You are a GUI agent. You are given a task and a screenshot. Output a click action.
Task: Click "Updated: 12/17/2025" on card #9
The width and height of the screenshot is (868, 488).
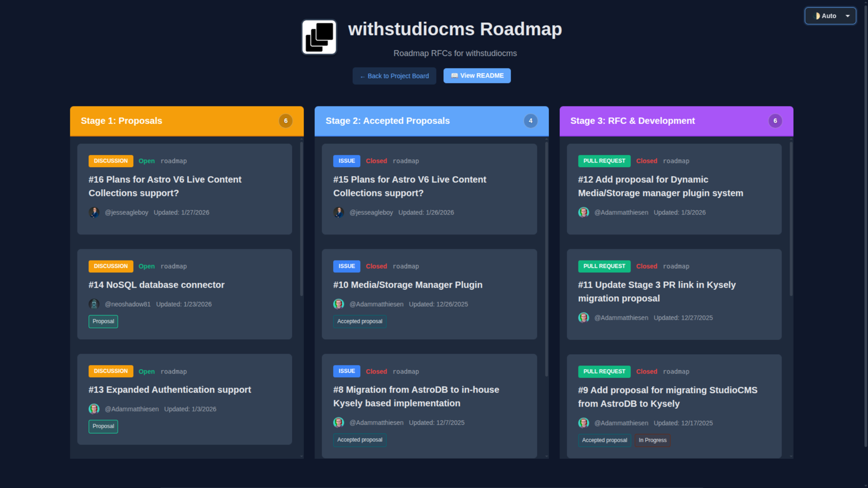[683, 423]
